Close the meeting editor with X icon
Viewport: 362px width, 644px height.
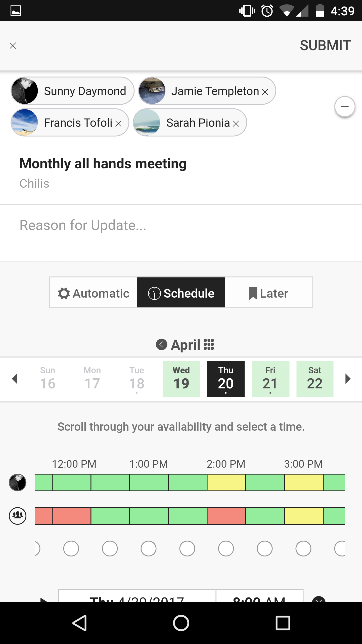click(13, 46)
